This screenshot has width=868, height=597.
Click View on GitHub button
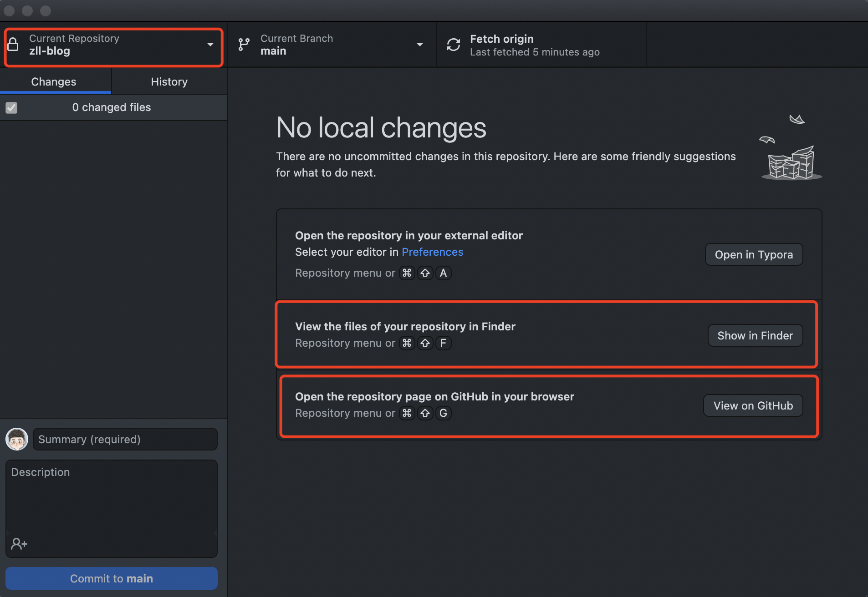tap(753, 405)
